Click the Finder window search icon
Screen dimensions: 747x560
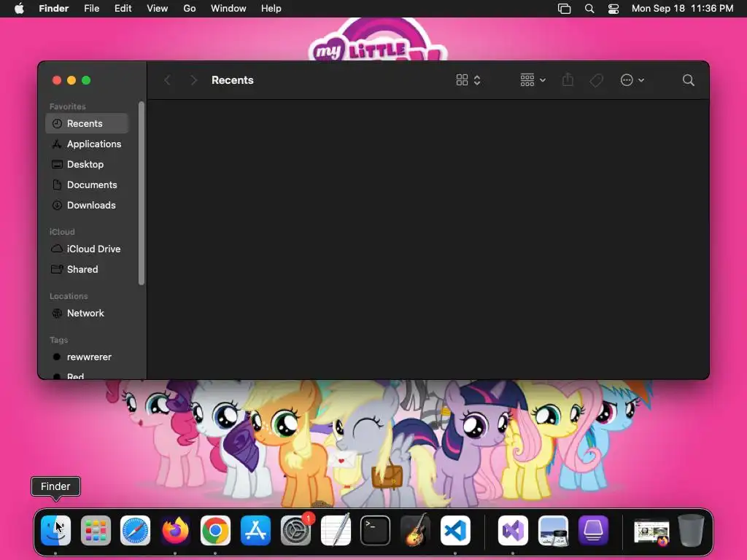coord(688,80)
